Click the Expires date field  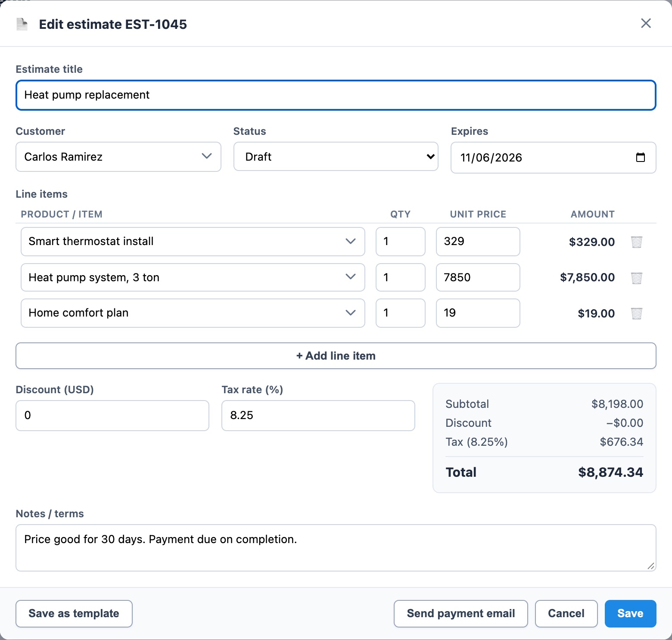pos(554,158)
